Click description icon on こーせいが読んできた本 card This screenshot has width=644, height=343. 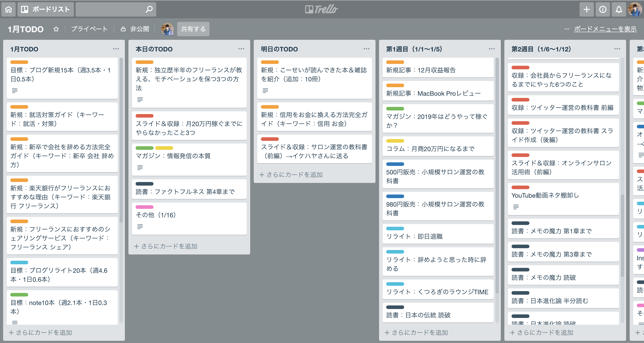pyautogui.click(x=265, y=90)
